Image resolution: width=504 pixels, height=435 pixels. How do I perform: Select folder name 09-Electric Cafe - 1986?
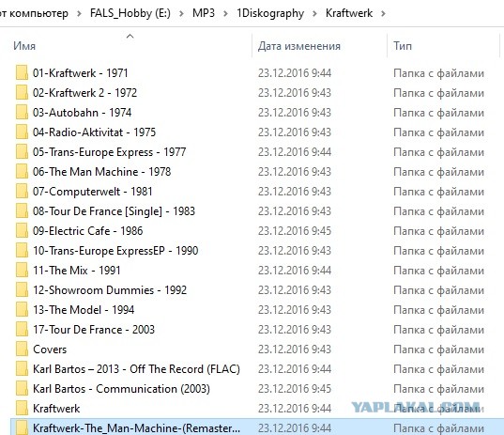(87, 231)
